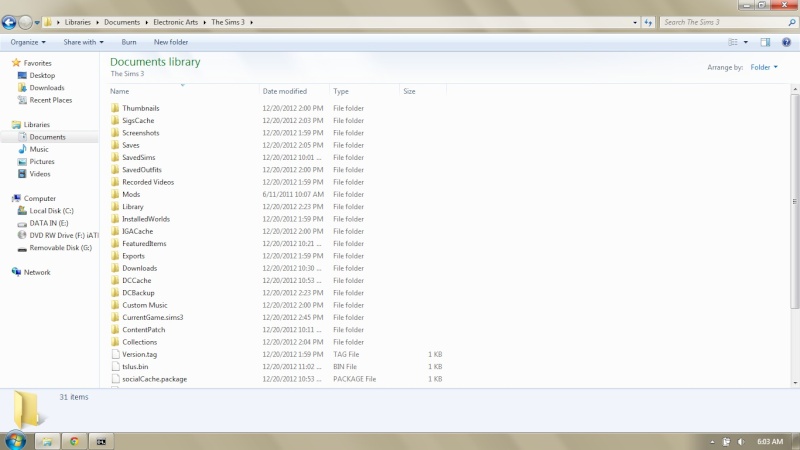Select Network in navigation pane

[x=31, y=272]
